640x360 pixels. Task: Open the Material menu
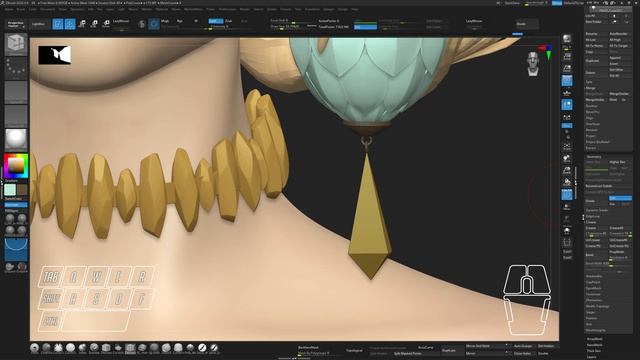pyautogui.click(x=162, y=9)
